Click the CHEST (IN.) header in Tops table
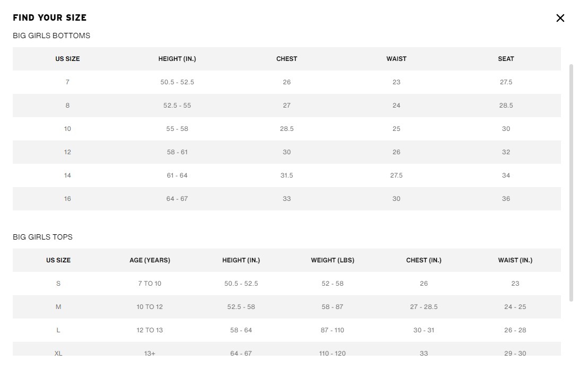Viewport: 588px width, 371px height. tap(423, 260)
